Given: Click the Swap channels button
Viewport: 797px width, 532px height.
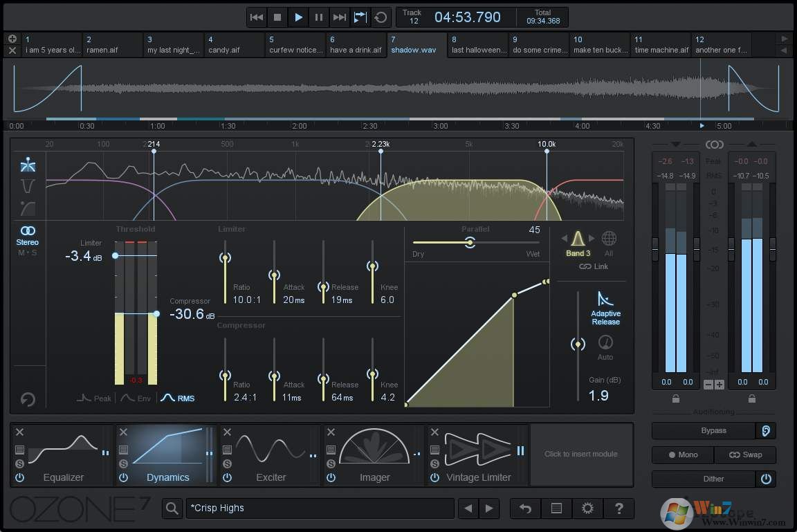Looking at the screenshot, I should (x=746, y=455).
